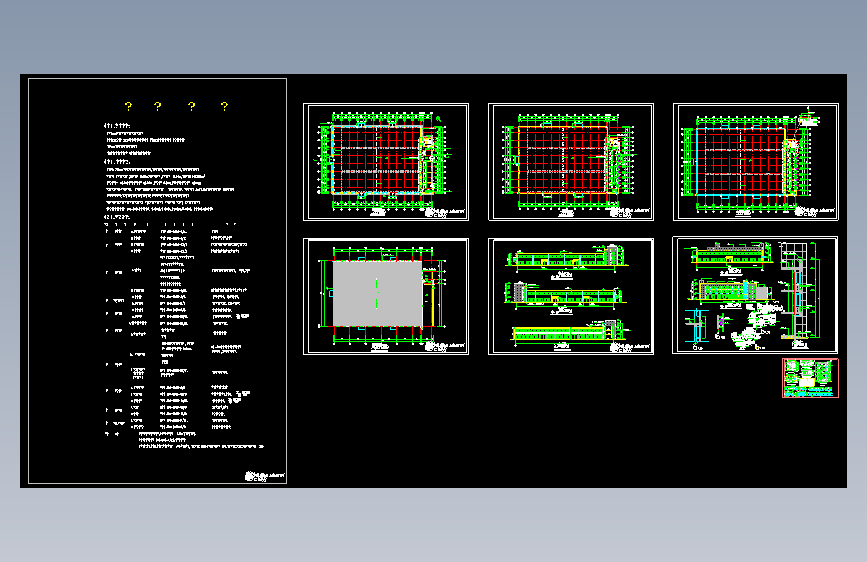Screen dimensions: 867x562
Task: Click the gray filled roof area
Action: [378, 294]
